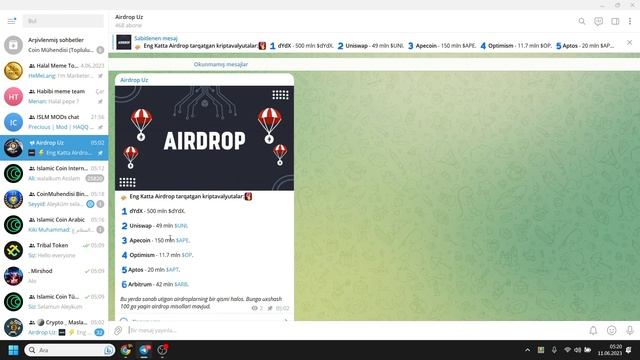Open the emoji picker smiley icon

point(611,330)
